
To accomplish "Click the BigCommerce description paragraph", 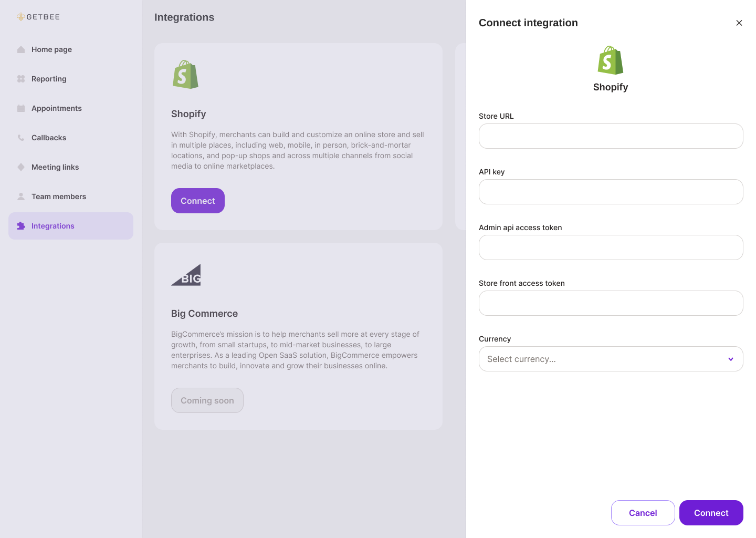I will pos(296,350).
